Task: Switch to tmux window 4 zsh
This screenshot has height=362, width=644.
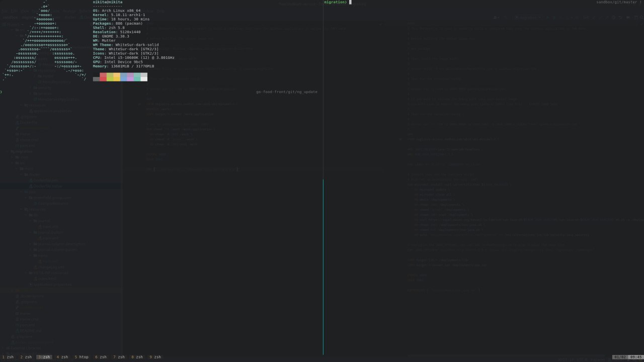Action: pyautogui.click(x=62, y=357)
